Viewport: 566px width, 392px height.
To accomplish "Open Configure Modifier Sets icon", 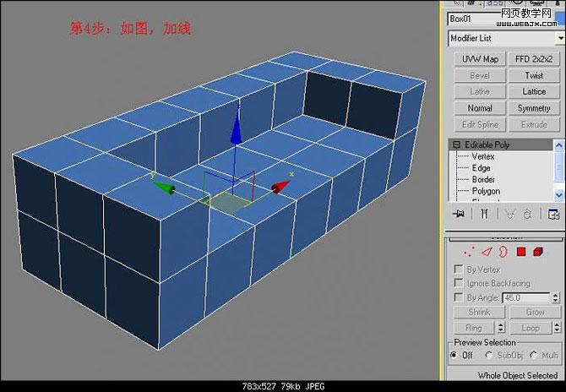I will (x=553, y=214).
